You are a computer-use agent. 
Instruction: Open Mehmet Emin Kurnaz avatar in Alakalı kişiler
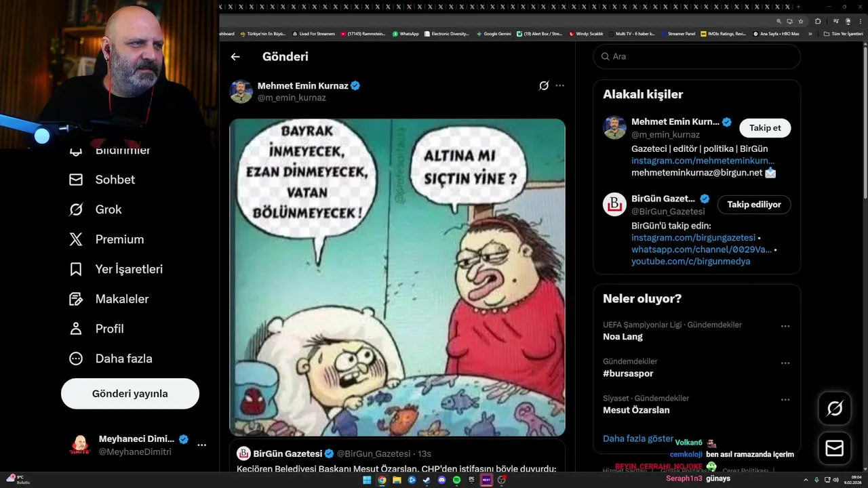[614, 127]
